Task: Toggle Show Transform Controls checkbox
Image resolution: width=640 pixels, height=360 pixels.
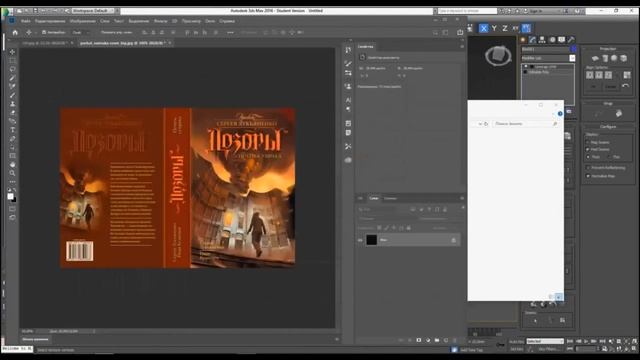Action: click(x=99, y=32)
